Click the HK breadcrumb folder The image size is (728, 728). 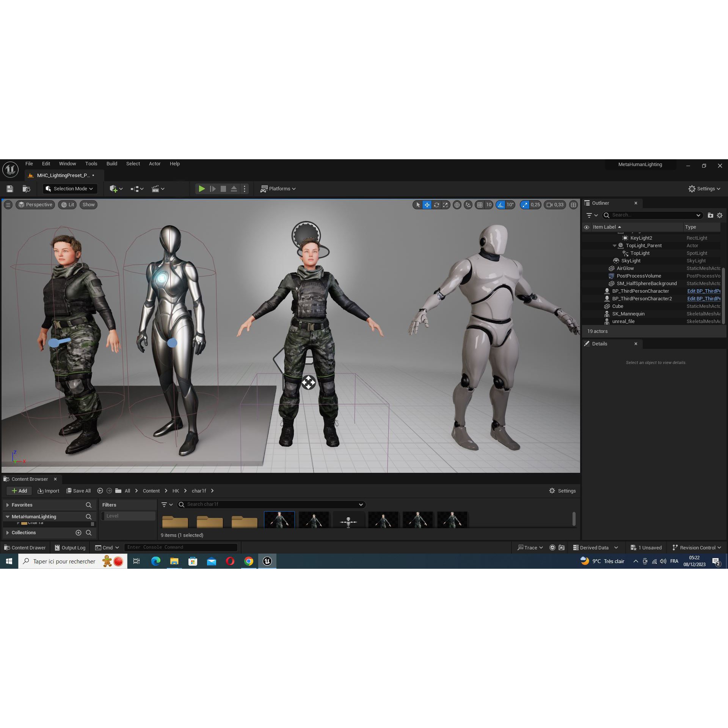coord(176,491)
